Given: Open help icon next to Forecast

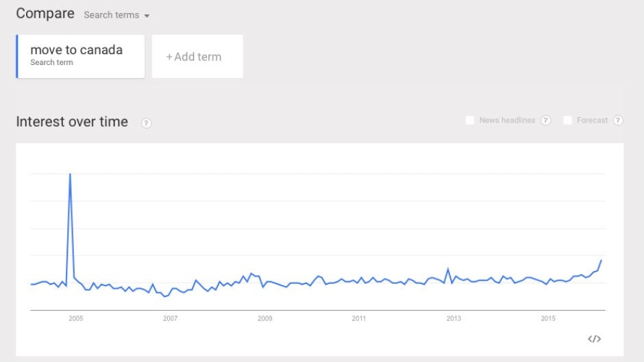Looking at the screenshot, I should (618, 120).
